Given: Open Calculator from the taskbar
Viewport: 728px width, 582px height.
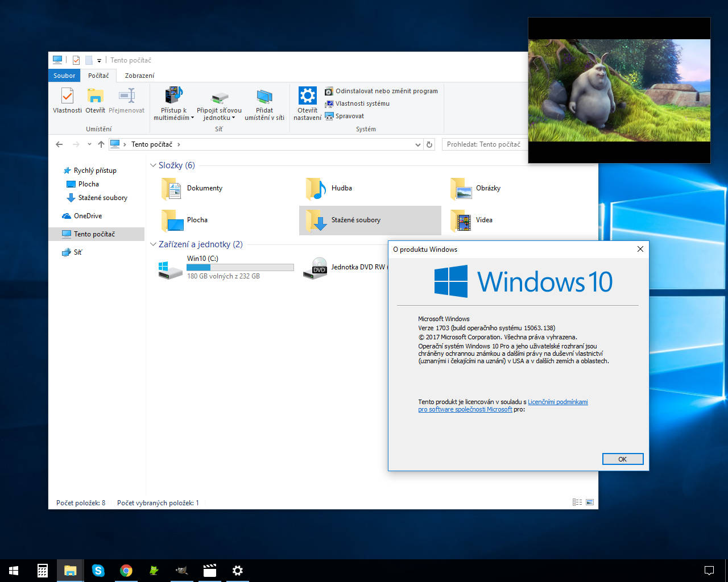Looking at the screenshot, I should [x=42, y=571].
